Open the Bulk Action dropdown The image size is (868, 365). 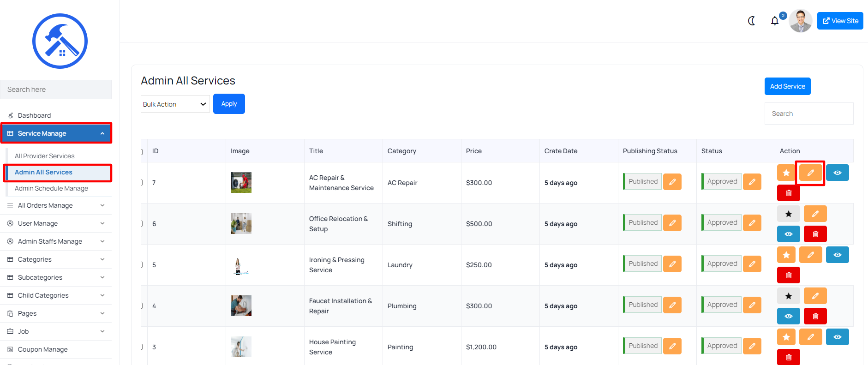(175, 104)
